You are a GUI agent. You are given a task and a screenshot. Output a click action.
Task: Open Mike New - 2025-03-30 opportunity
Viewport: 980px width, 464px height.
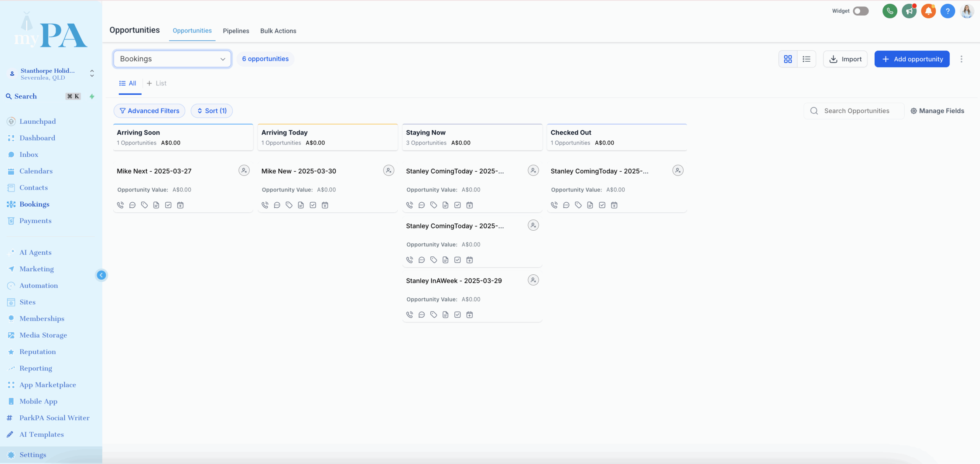299,171
